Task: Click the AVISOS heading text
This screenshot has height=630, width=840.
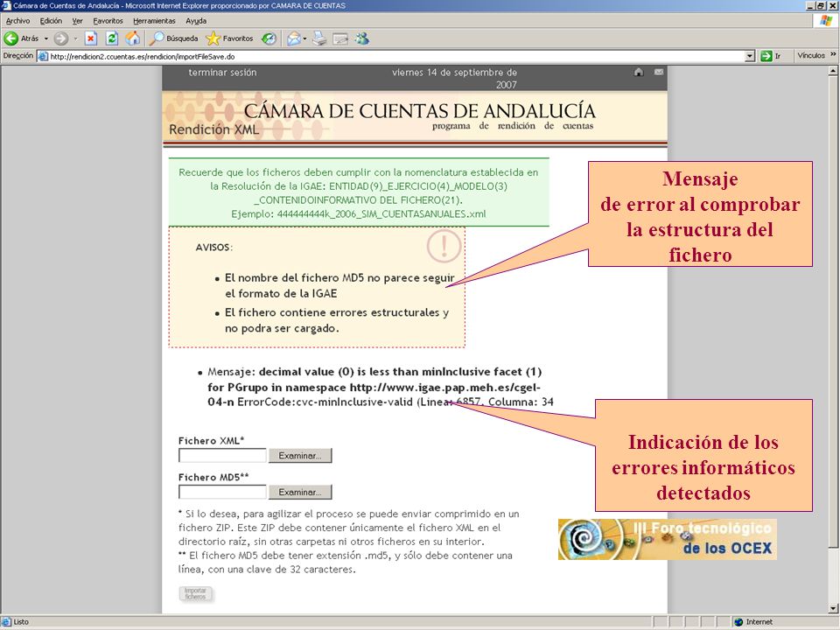Action: tap(213, 248)
